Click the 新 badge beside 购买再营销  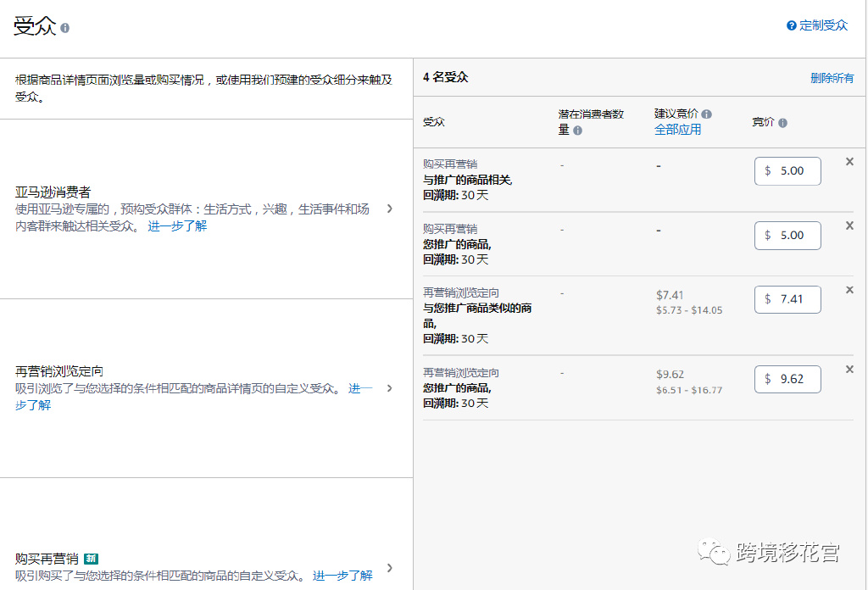[91, 559]
